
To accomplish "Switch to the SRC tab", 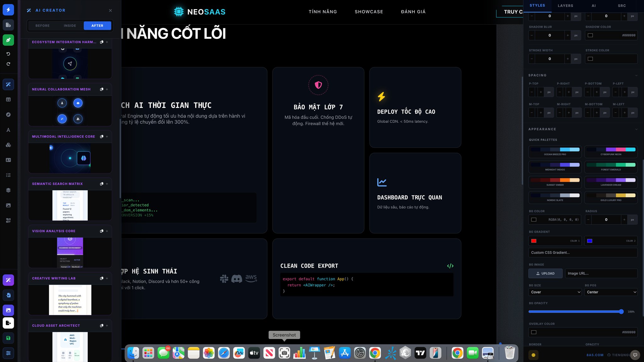I will tap(622, 6).
